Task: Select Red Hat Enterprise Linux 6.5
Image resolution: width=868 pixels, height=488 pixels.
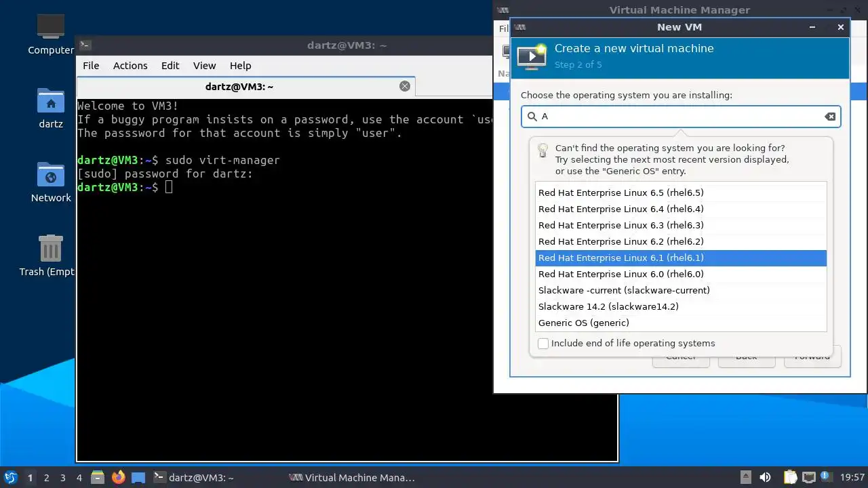Action: (681, 192)
